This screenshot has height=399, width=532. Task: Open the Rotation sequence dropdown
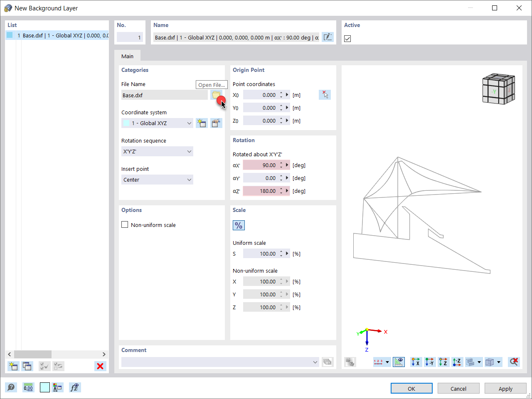[157, 151]
